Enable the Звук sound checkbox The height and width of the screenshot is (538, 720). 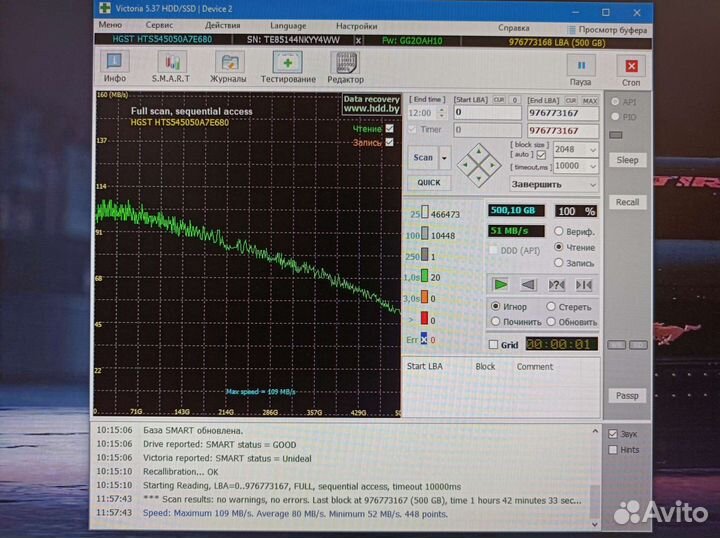coord(613,434)
